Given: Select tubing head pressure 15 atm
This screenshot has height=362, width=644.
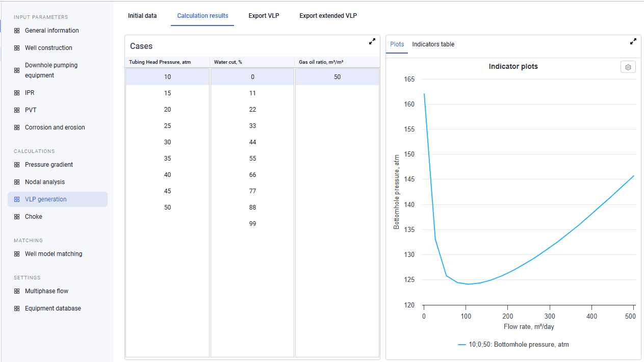Looking at the screenshot, I should (x=167, y=93).
